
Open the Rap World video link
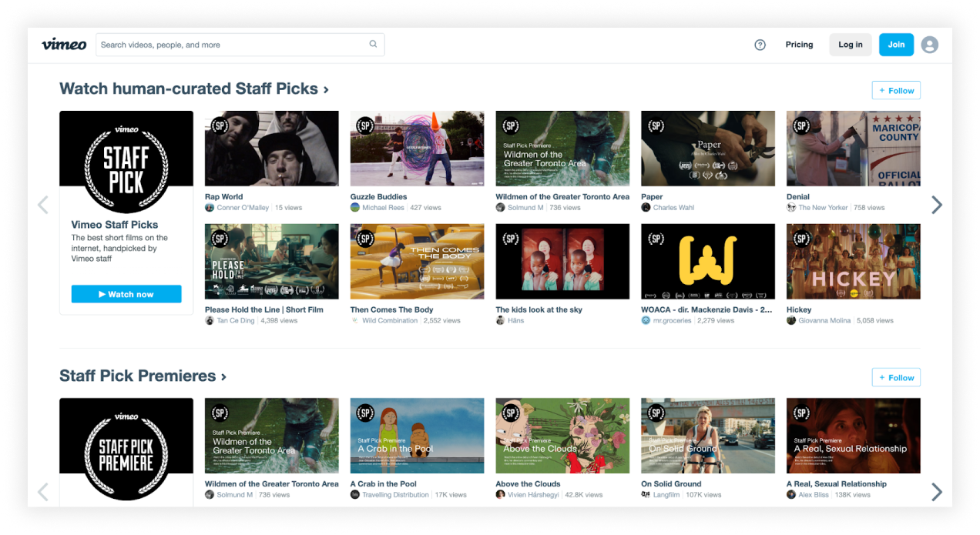[x=223, y=196]
